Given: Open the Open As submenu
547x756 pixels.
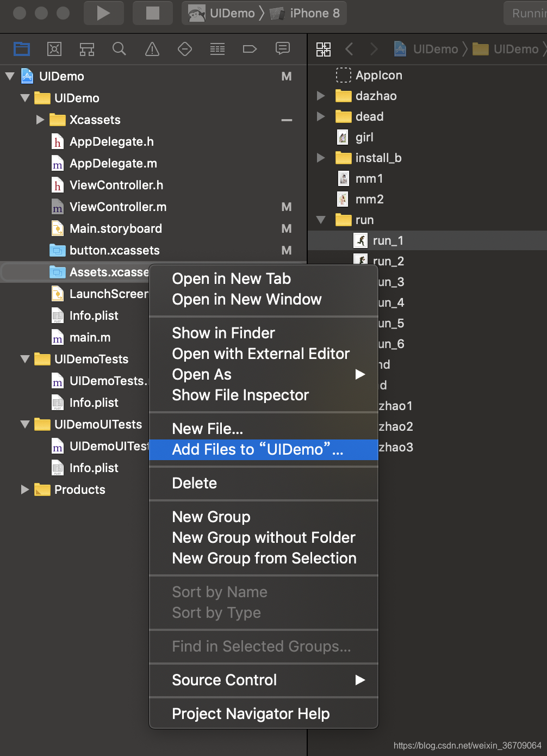Looking at the screenshot, I should click(264, 374).
